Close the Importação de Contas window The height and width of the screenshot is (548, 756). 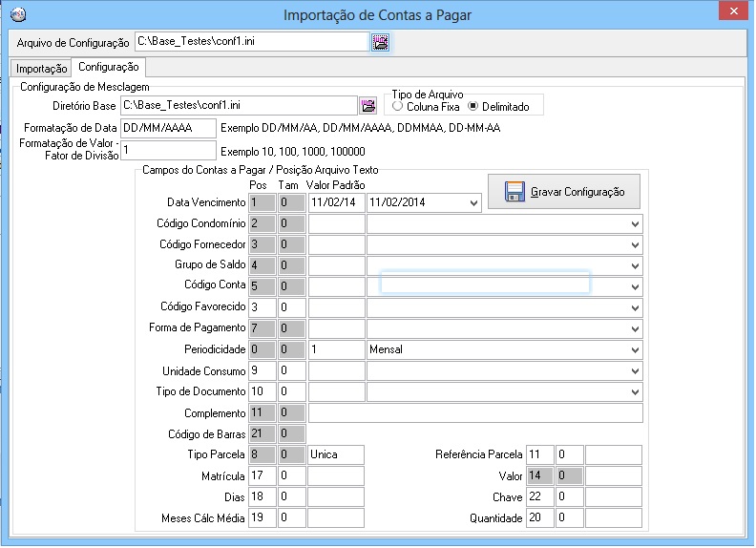pos(731,12)
